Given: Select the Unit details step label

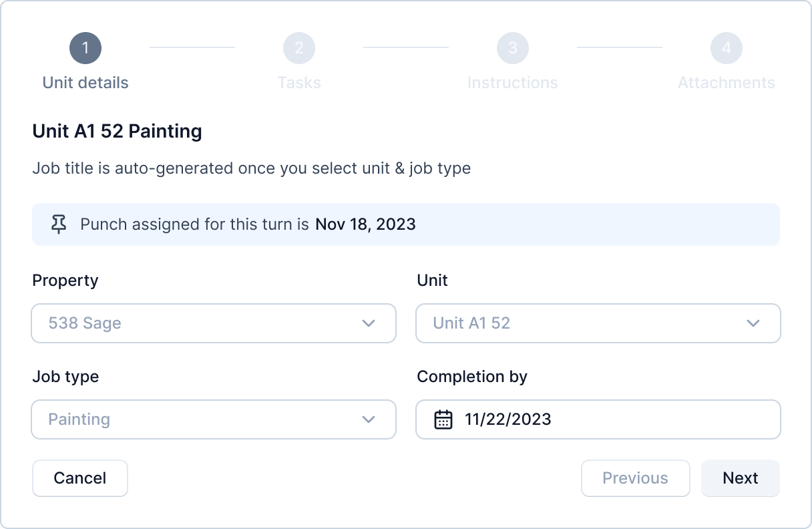Looking at the screenshot, I should (85, 83).
